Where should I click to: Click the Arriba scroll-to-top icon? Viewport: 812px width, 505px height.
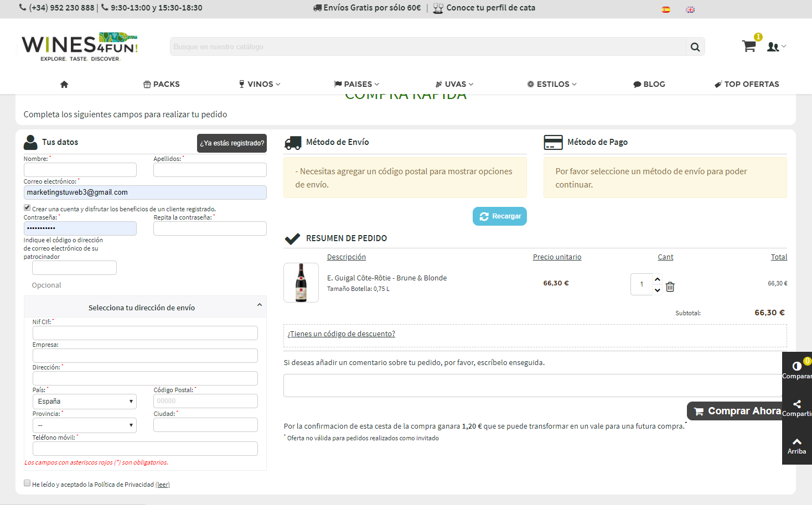797,446
